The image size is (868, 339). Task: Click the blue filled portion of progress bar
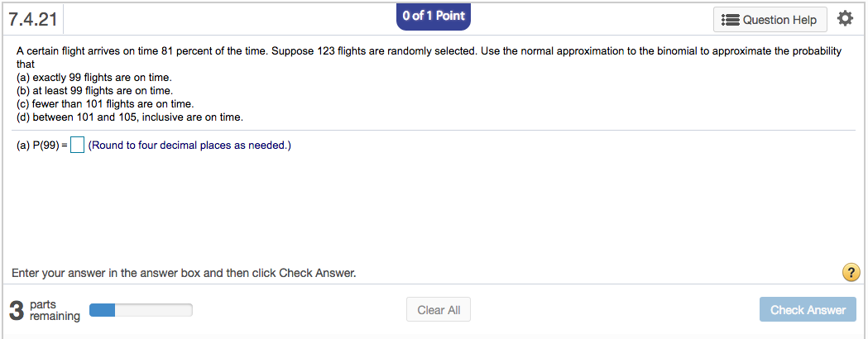[102, 310]
